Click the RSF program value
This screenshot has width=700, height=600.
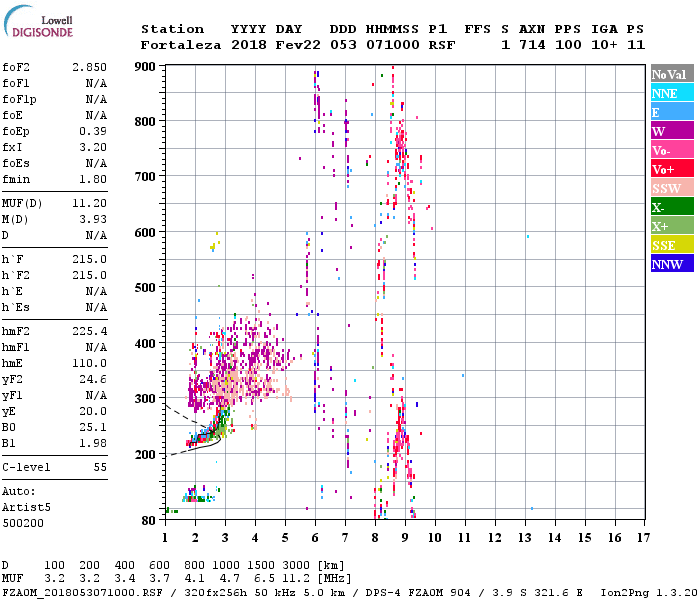point(442,45)
